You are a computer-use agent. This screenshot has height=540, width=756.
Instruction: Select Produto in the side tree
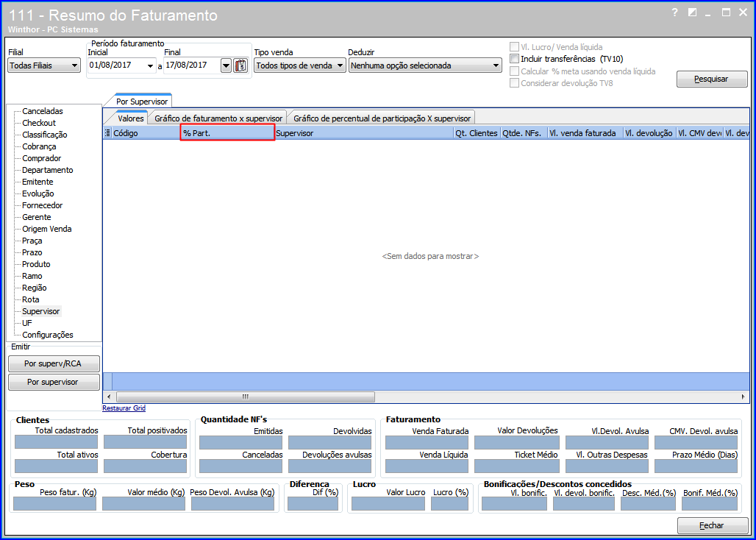36,264
